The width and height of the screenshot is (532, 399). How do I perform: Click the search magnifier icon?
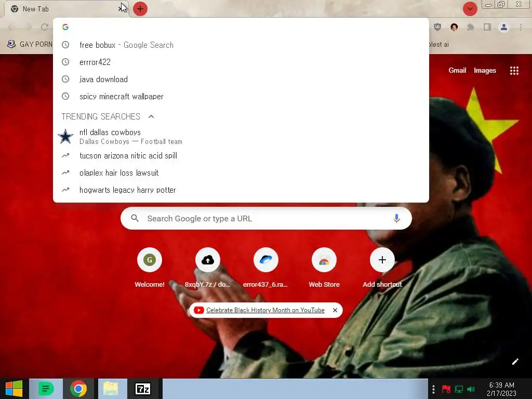(135, 218)
